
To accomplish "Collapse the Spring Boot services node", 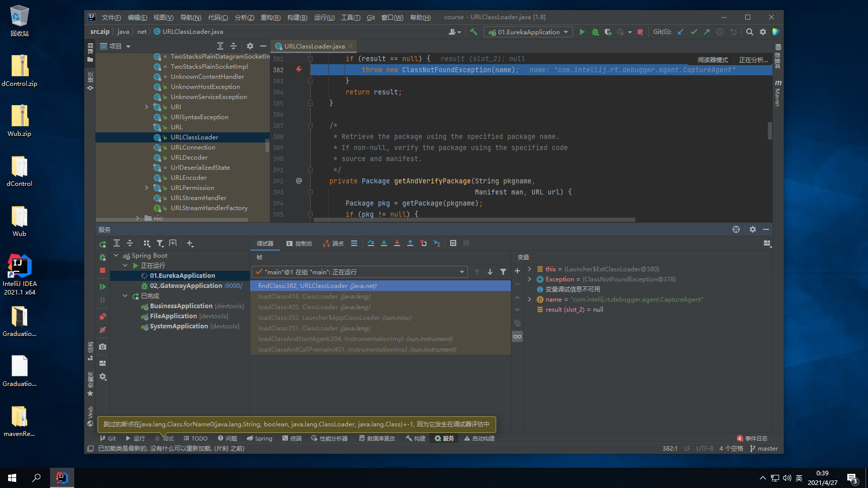I will pyautogui.click(x=116, y=256).
